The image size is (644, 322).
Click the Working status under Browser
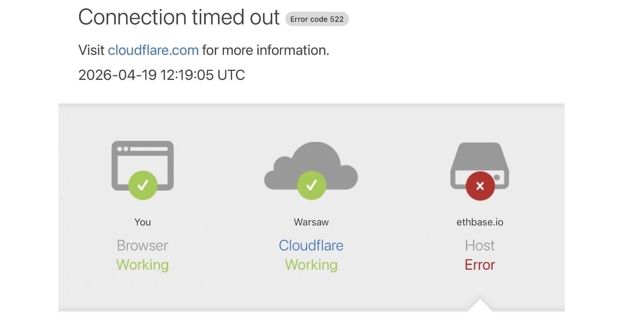coord(143,265)
